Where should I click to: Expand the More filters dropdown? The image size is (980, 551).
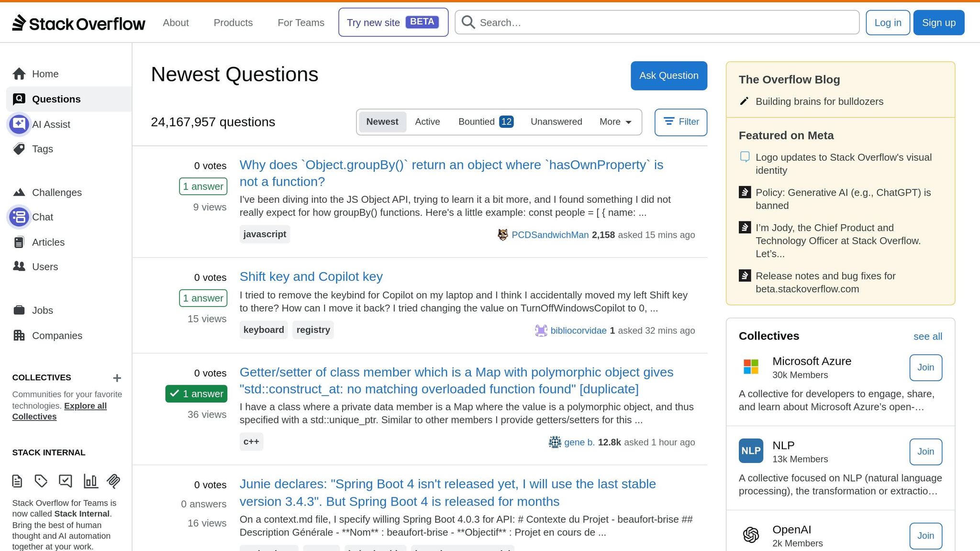click(615, 121)
